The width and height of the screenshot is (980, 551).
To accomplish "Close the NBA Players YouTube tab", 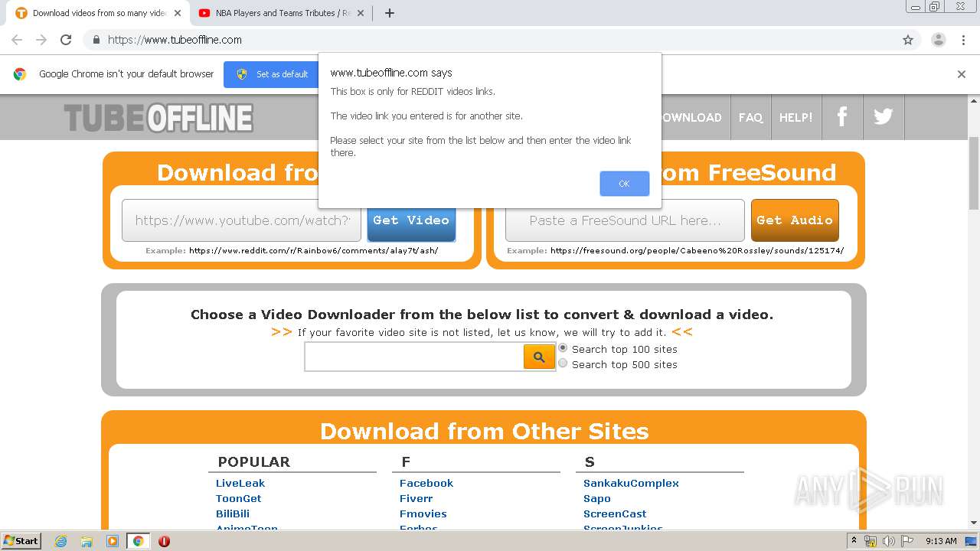I will 361,13.
